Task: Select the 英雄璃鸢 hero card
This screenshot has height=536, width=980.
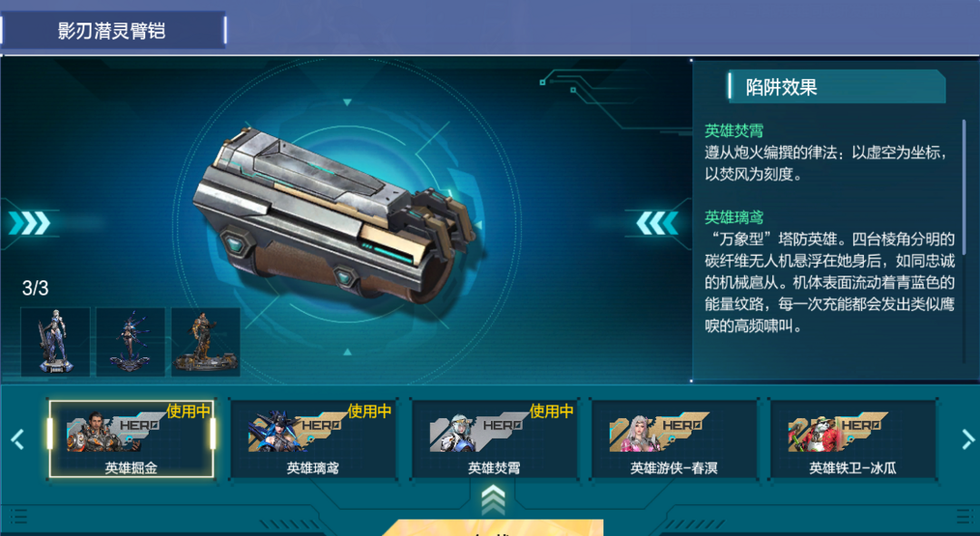Action: click(312, 439)
